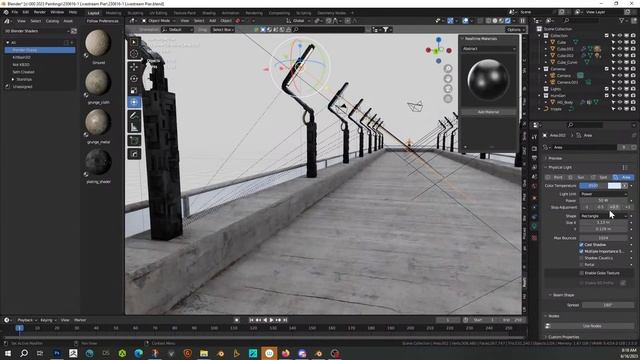Click the Color Temperature value slider
The width and height of the screenshot is (640, 360).
click(593, 186)
